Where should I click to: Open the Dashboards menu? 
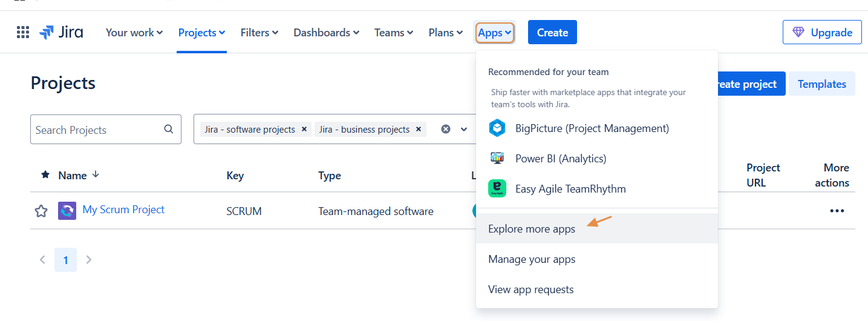[x=327, y=33]
